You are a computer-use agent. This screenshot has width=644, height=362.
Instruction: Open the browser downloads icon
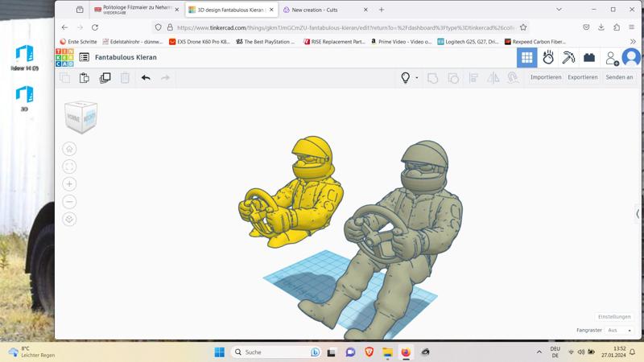coord(601,27)
